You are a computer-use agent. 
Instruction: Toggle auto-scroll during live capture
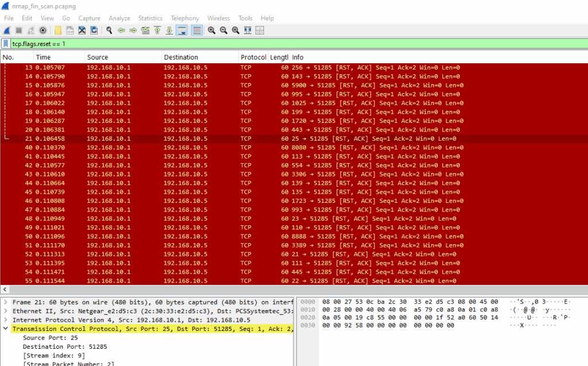[182, 30]
